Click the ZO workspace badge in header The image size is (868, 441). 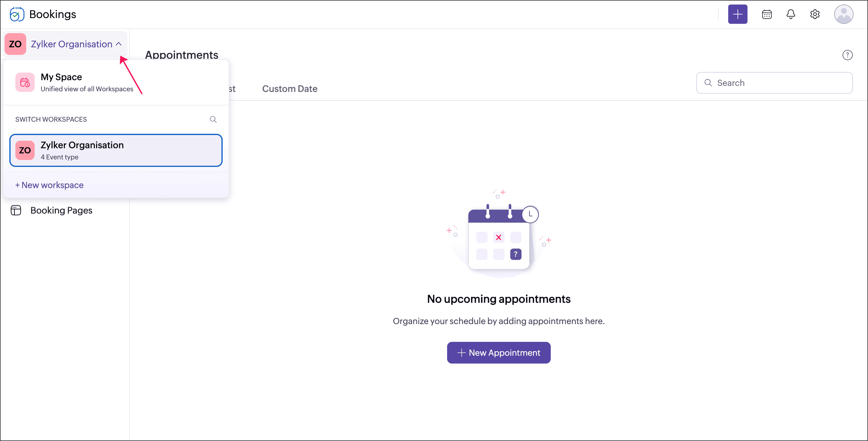(x=15, y=44)
